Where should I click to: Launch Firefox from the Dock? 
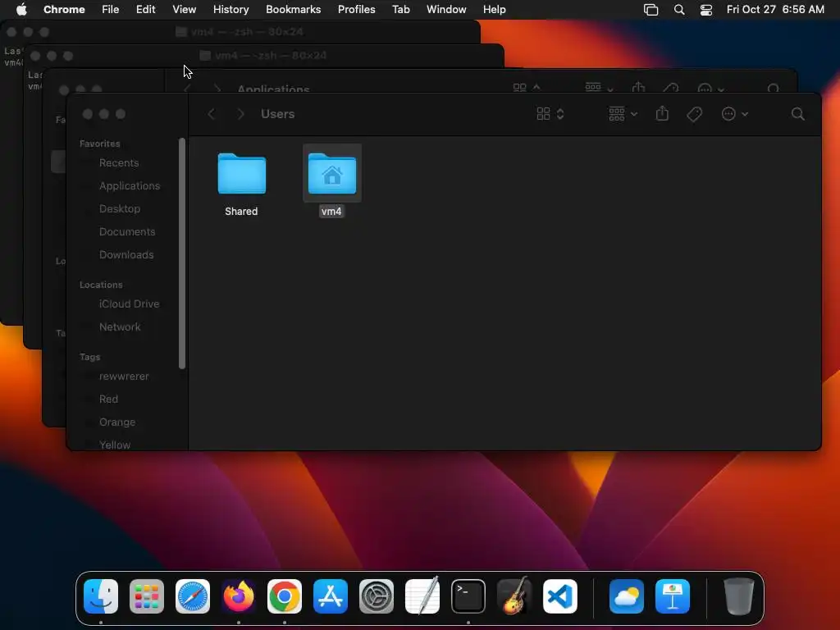[239, 596]
